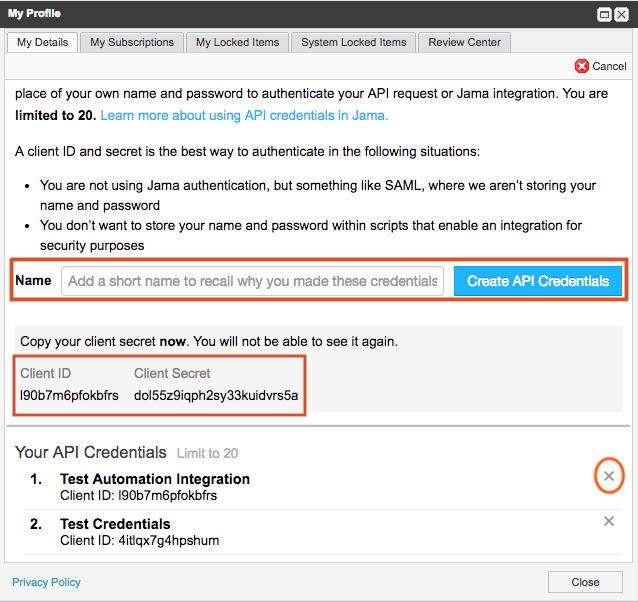Click the Close button at bottom
638x602 pixels.
585,582
